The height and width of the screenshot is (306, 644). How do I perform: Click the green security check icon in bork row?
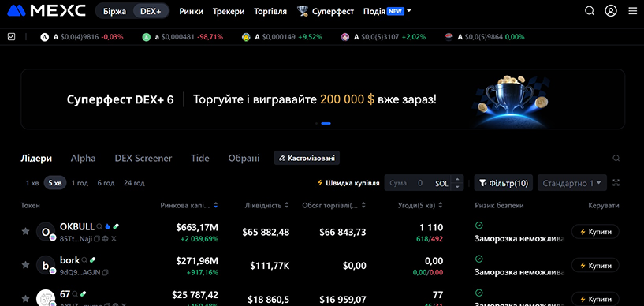(479, 259)
